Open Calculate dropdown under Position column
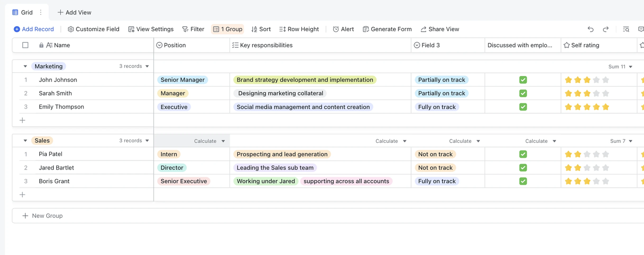Screen dimensions: 644x255 pos(210,141)
